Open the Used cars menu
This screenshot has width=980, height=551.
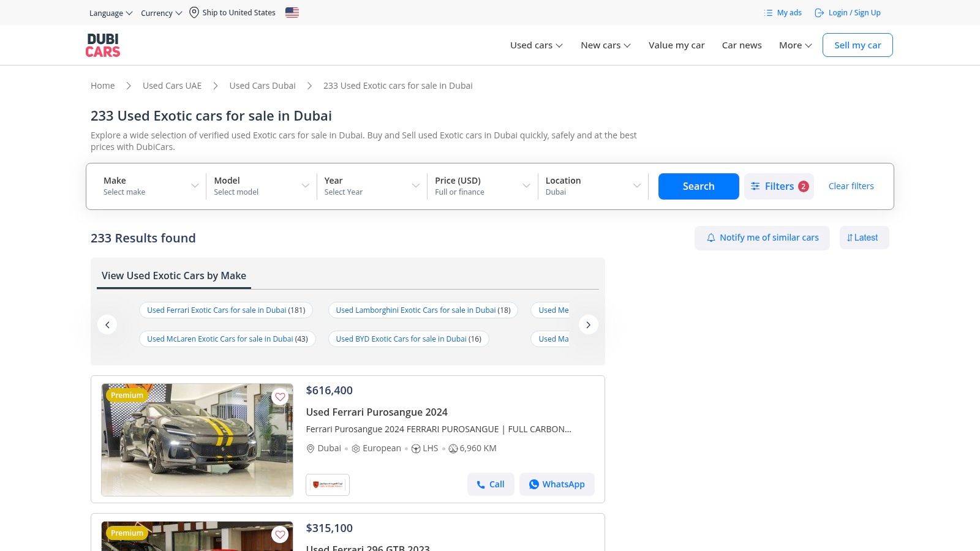coord(537,45)
